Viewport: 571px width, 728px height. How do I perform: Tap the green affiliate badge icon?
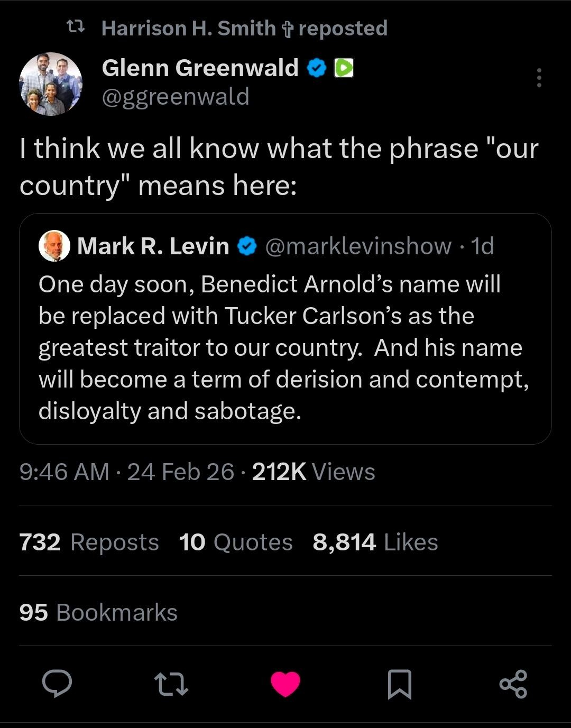(x=344, y=68)
